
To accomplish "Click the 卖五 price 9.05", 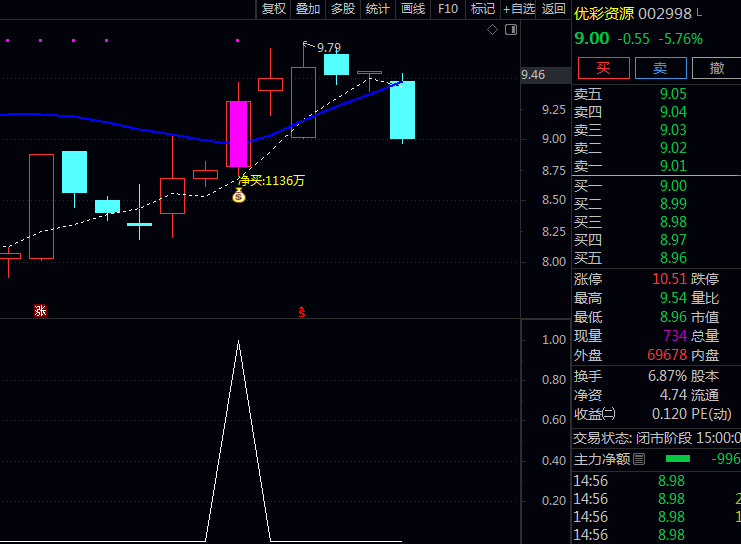I will point(673,94).
